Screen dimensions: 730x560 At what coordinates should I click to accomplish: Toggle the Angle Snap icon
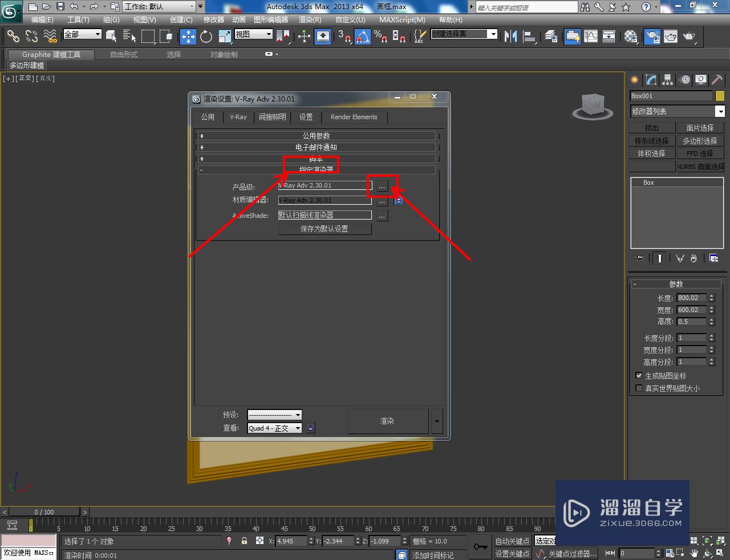pyautogui.click(x=363, y=36)
